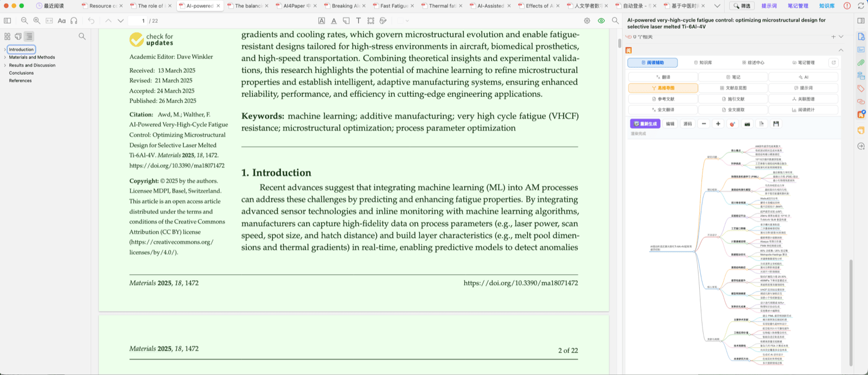Open the attachments paperclip pane icon
The width and height of the screenshot is (868, 375).
(861, 62)
